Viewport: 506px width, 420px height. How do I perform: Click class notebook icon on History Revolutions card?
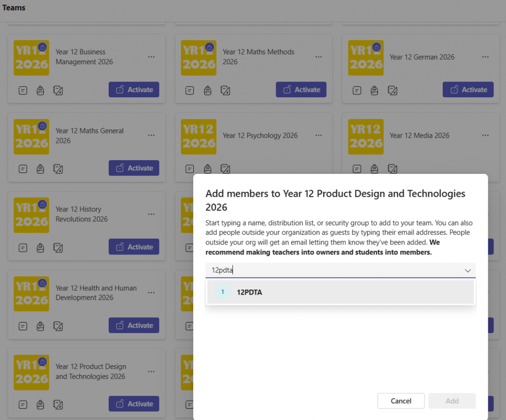click(58, 247)
